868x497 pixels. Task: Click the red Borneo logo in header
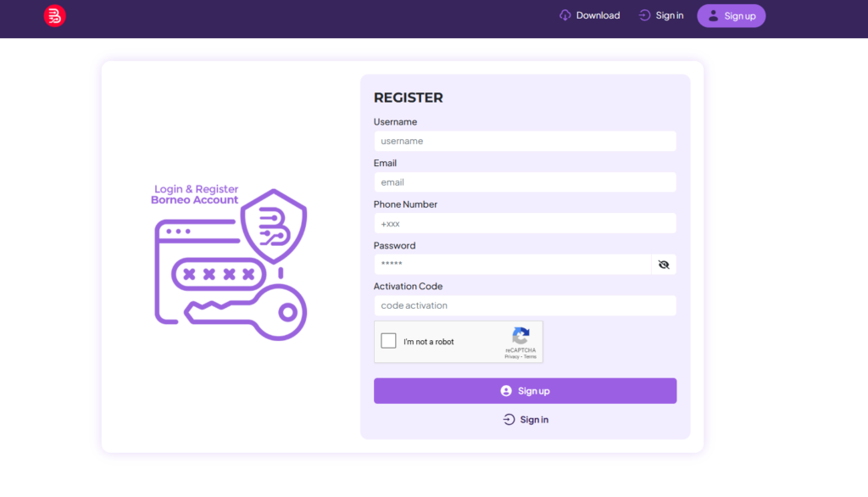pyautogui.click(x=54, y=15)
